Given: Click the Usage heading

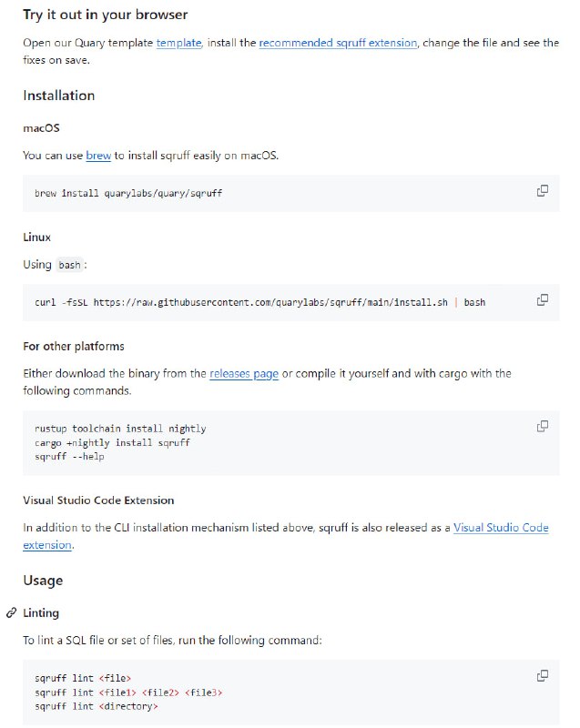Looking at the screenshot, I should click(44, 580).
